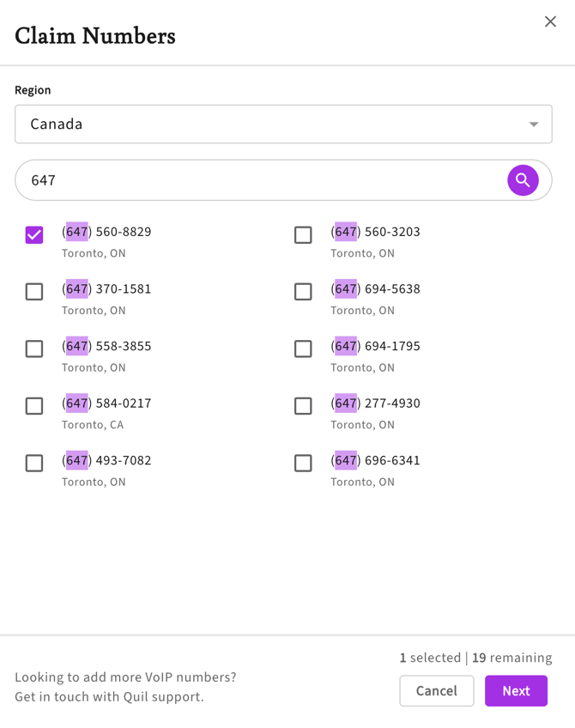
Task: Click the (647) 696-6341 number label
Action: [376, 460]
